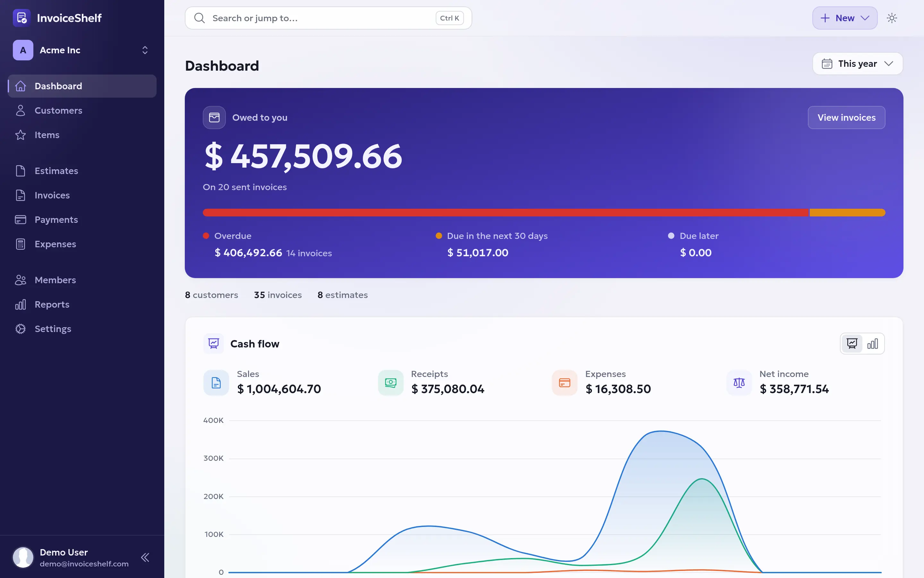924x578 pixels.
Task: Click the Items star icon
Action: 21,135
